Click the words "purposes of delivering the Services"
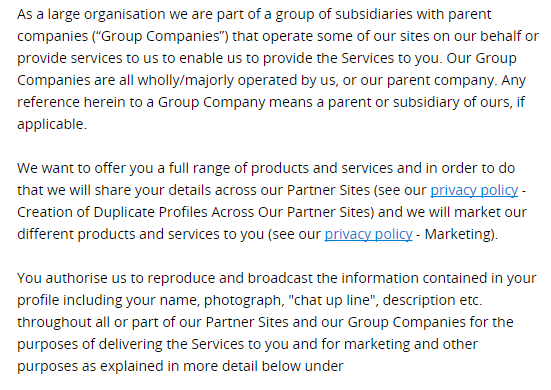 [x=130, y=344]
